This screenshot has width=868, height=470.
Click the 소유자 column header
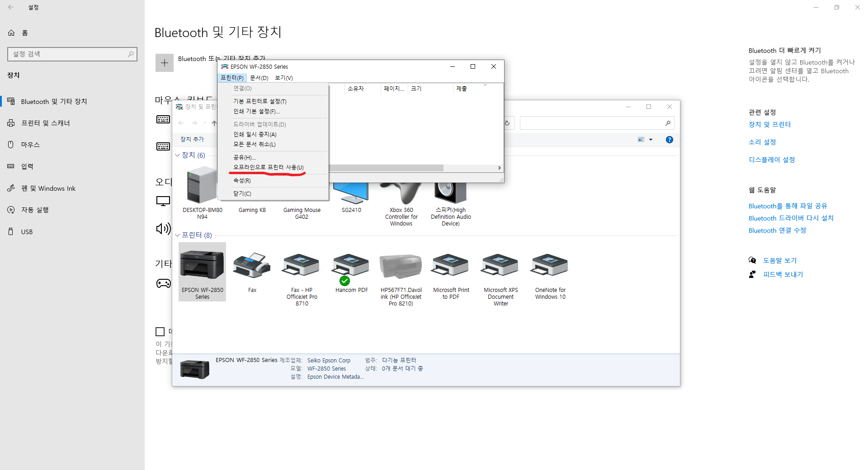tap(362, 89)
